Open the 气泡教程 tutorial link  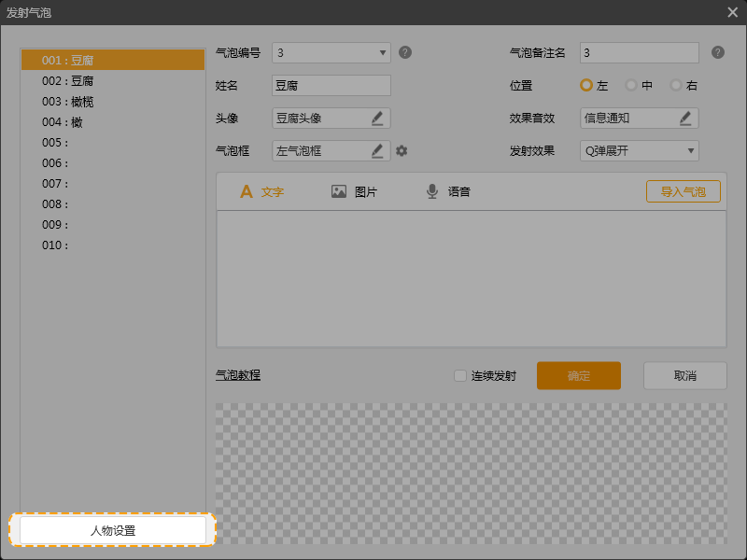tap(237, 375)
